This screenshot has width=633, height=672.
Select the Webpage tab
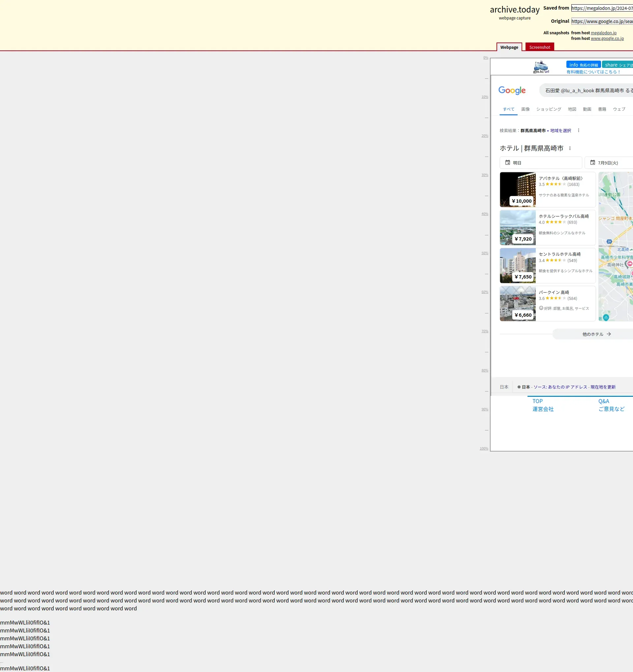coord(509,47)
